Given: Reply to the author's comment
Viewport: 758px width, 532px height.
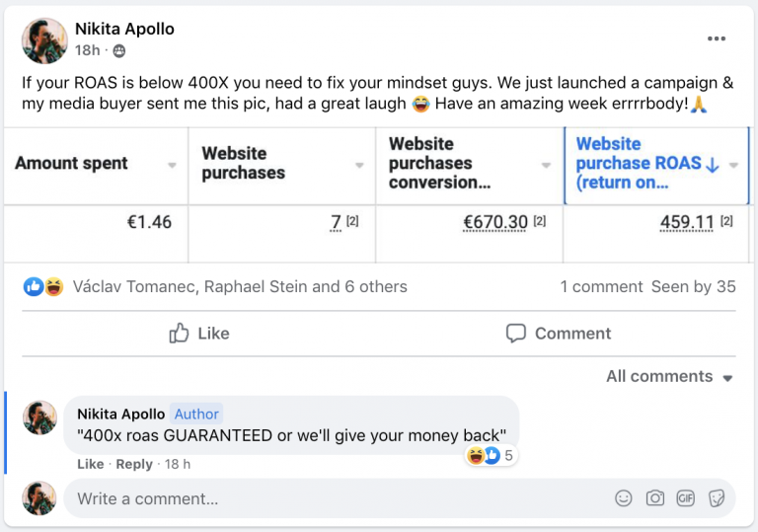Looking at the screenshot, I should coord(134,464).
